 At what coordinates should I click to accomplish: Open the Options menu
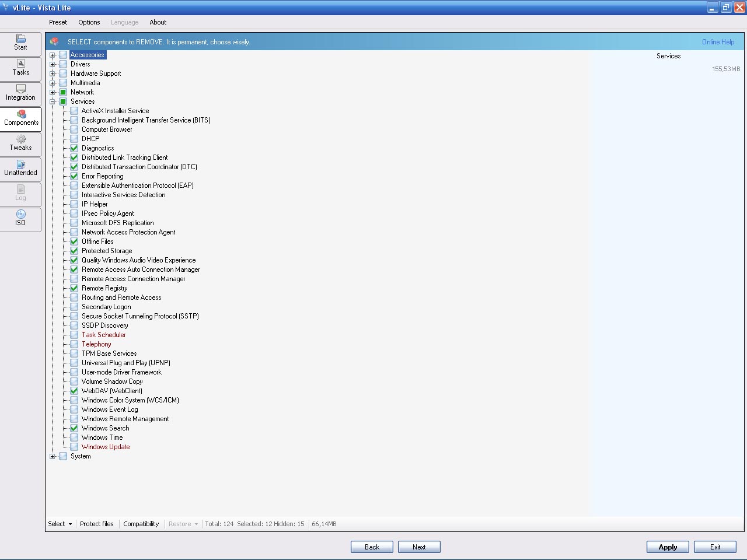click(x=89, y=22)
